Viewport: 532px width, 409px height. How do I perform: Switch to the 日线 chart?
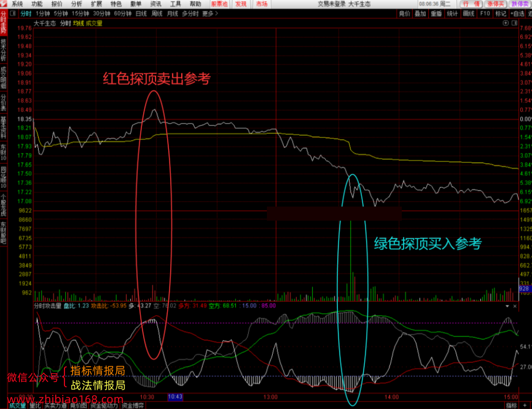coord(141,13)
